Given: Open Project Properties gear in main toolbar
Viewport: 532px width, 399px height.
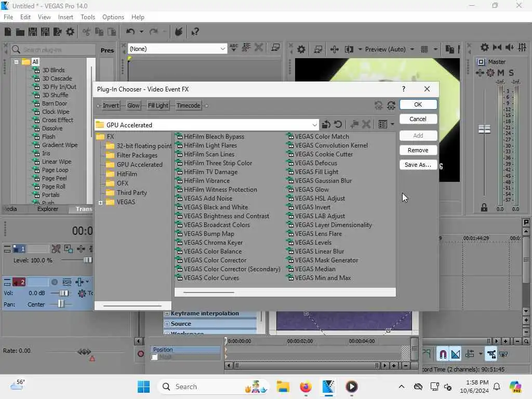Looking at the screenshot, I should tap(70, 32).
